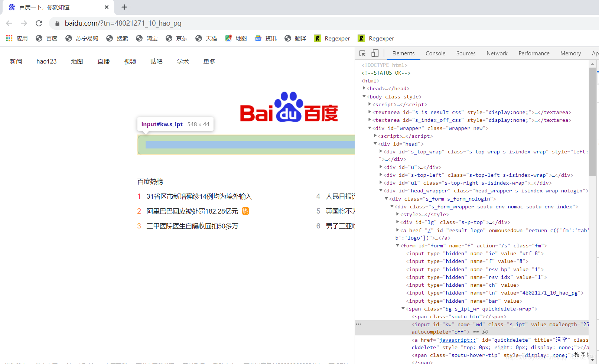Click the three-dots beside the selected input node
Viewport: 599px width, 364px height.
click(358, 324)
